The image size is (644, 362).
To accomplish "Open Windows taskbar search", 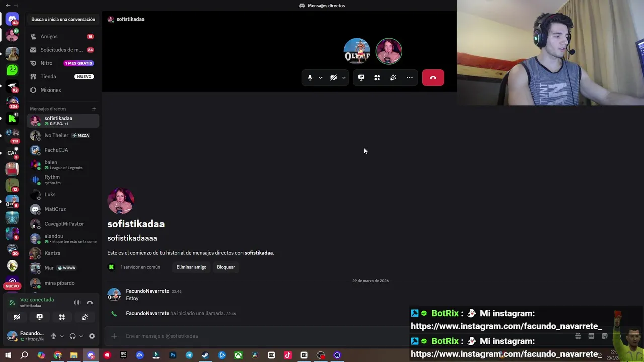I will pyautogui.click(x=24, y=355).
